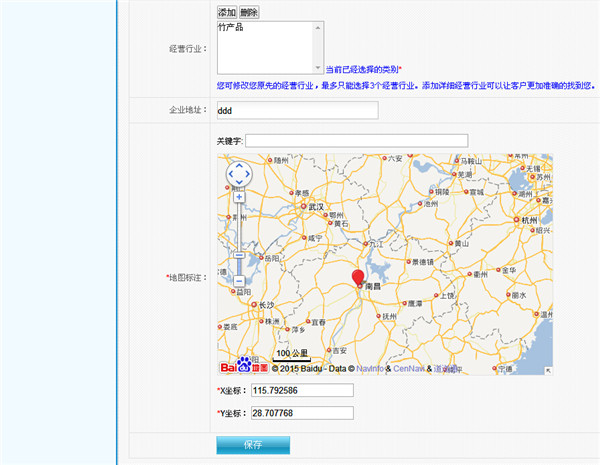Select 竹产品 in the industry list
600x465 pixels.
[231, 28]
